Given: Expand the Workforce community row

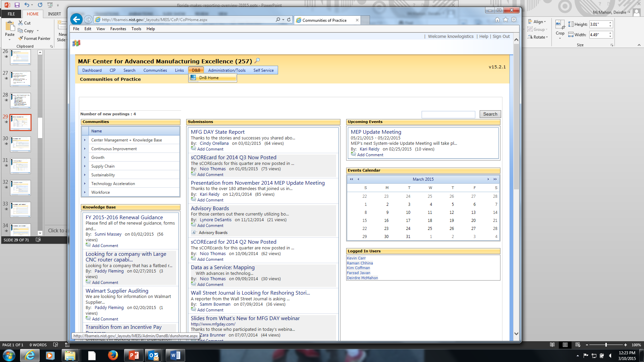Looking at the screenshot, I should pyautogui.click(x=85, y=192).
